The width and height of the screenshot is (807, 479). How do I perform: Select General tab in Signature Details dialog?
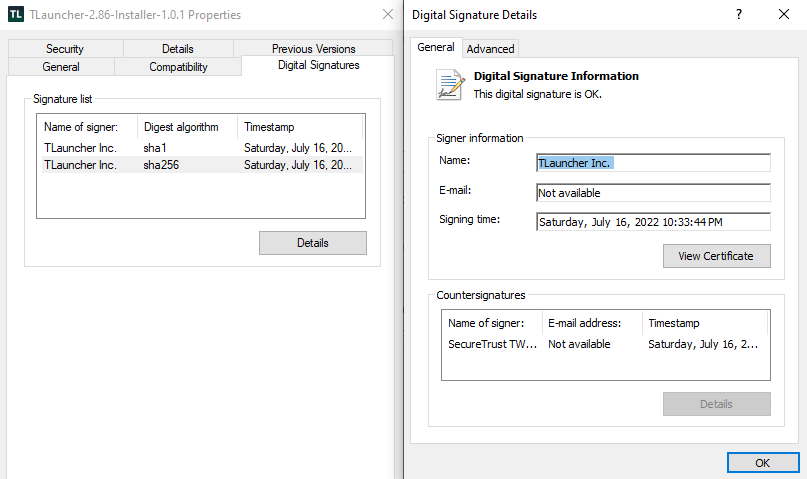tap(436, 47)
